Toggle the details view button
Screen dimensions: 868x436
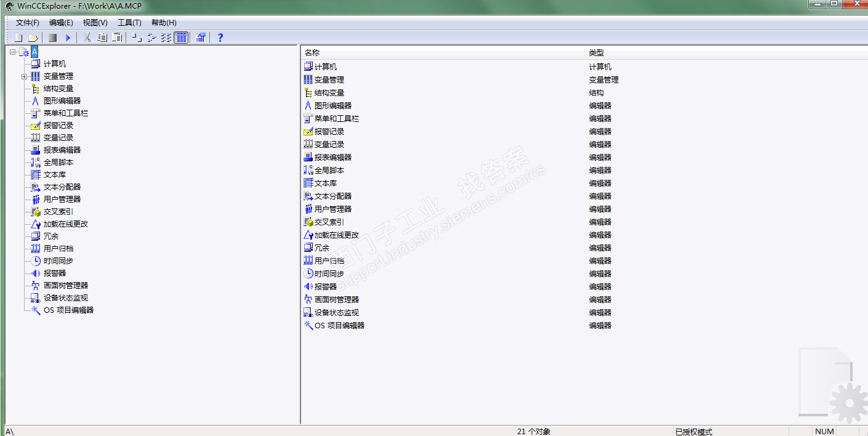coord(181,38)
